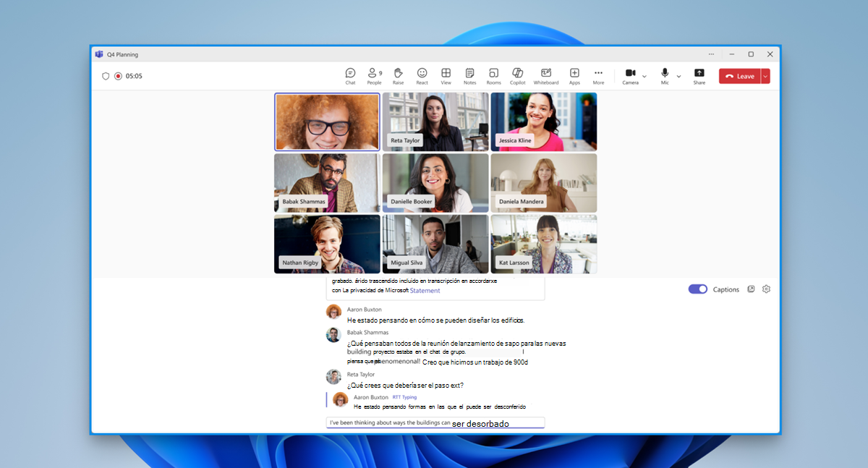The height and width of the screenshot is (468, 868).
Task: Click the RTT typing text field
Action: [x=435, y=423]
